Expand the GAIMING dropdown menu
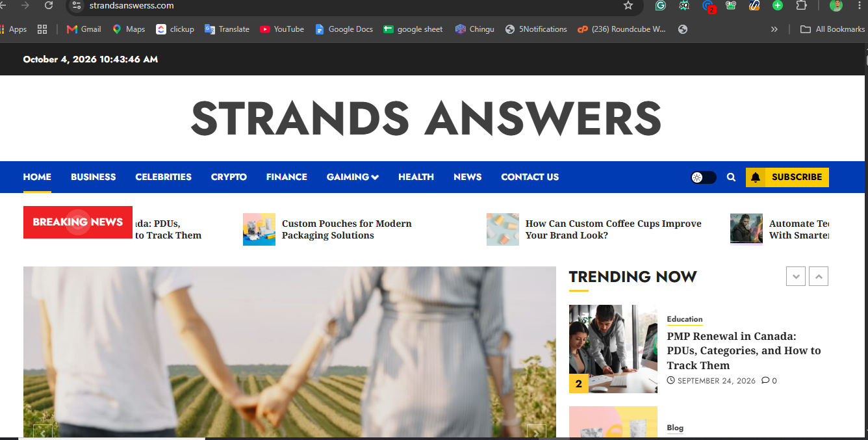The width and height of the screenshot is (868, 440). pyautogui.click(x=353, y=177)
